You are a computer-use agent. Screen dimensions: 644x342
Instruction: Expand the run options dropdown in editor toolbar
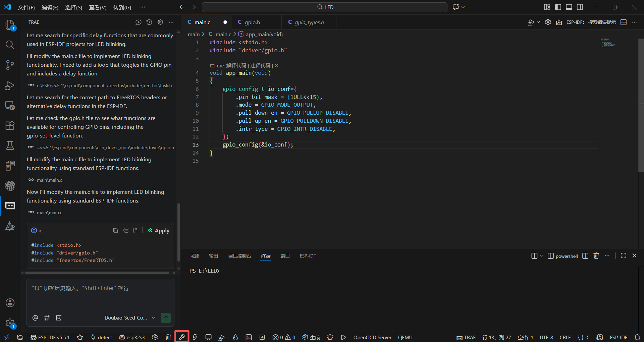click(538, 22)
